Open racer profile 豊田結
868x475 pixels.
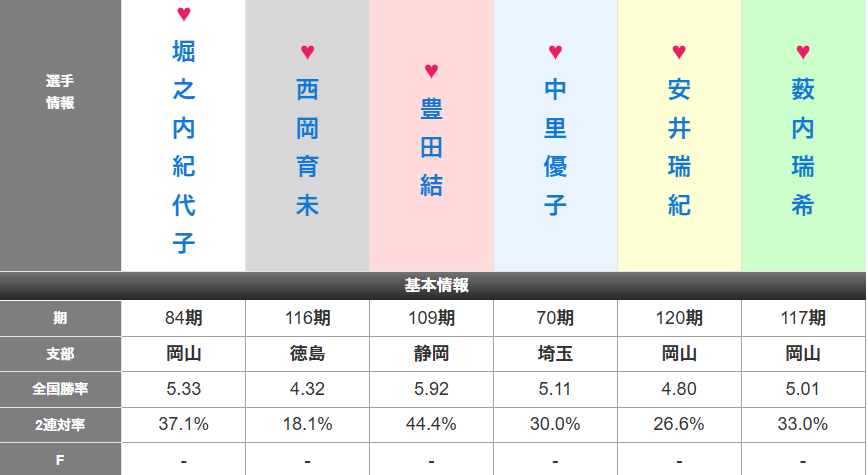tap(431, 147)
